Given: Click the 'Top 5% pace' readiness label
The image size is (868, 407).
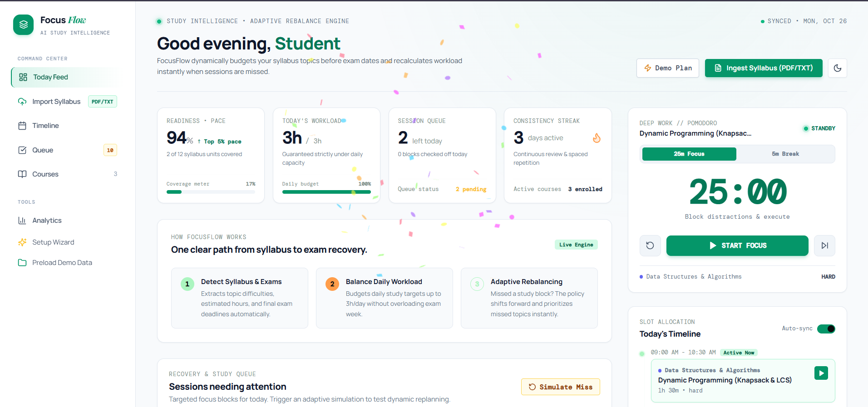Looking at the screenshot, I should [219, 142].
